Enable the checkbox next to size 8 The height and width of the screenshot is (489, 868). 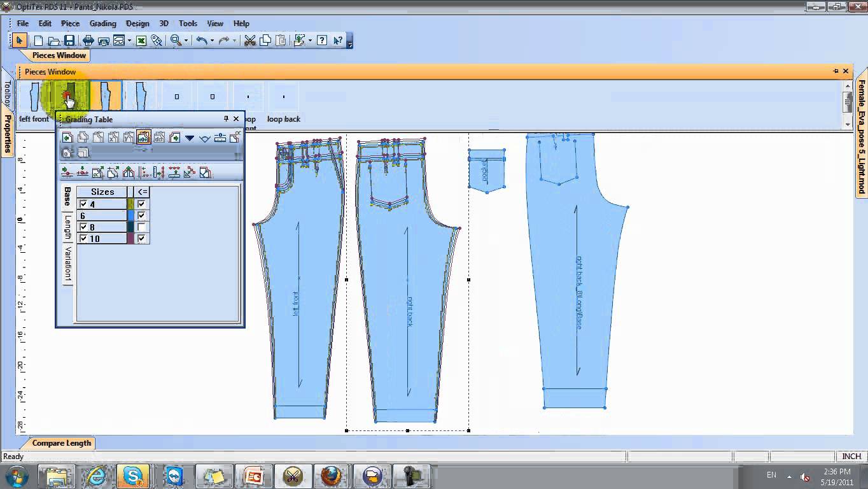(85, 227)
